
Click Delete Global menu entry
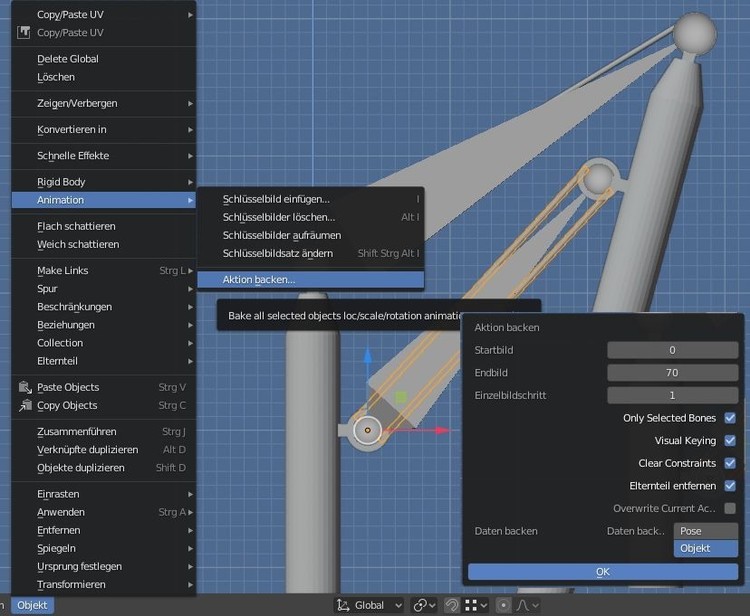(x=104, y=59)
